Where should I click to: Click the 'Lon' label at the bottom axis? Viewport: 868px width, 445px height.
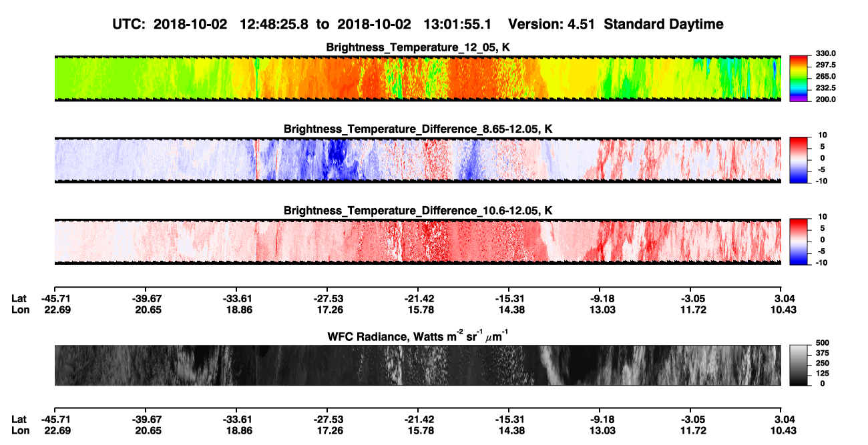pos(20,430)
